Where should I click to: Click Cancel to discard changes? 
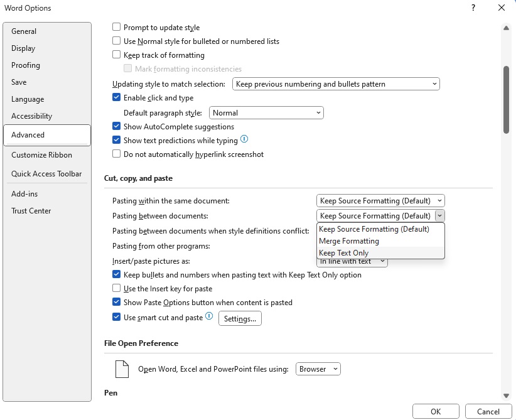(x=488, y=411)
